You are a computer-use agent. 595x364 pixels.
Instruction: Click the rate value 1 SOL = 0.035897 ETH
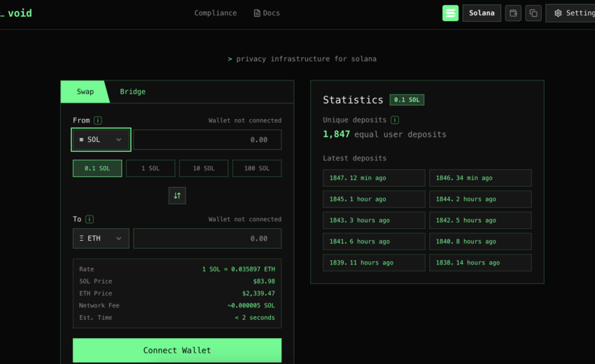tap(238, 269)
